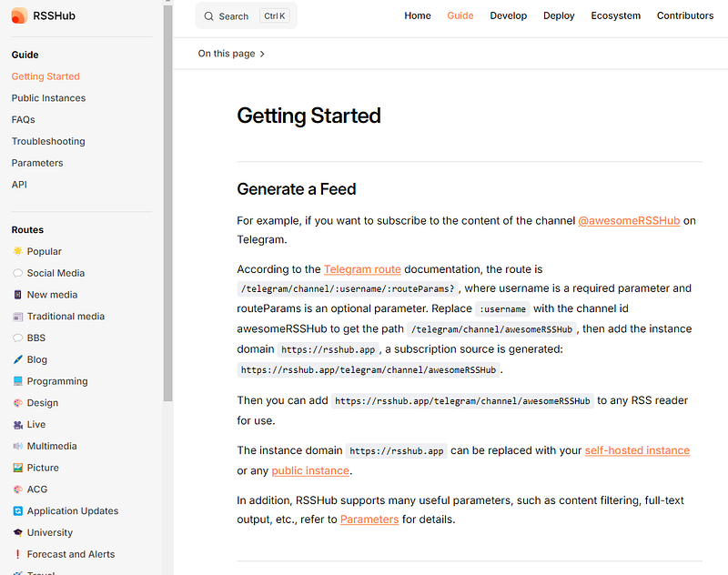Click the On this page label
The height and width of the screenshot is (575, 728).
pos(227,54)
